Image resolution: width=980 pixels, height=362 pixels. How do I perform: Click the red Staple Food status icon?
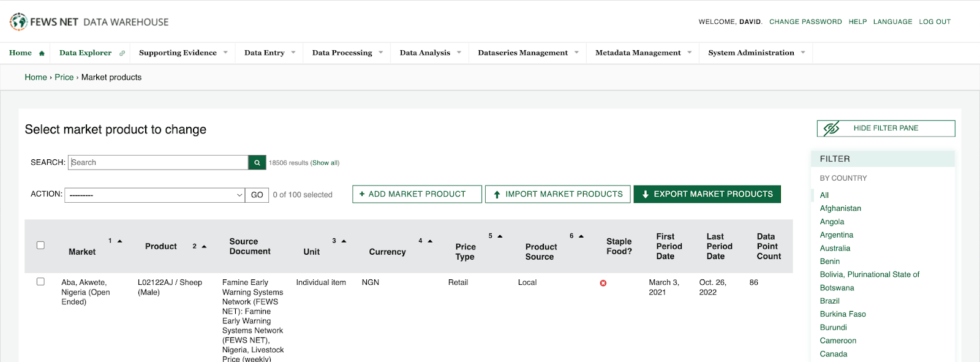pyautogui.click(x=603, y=283)
